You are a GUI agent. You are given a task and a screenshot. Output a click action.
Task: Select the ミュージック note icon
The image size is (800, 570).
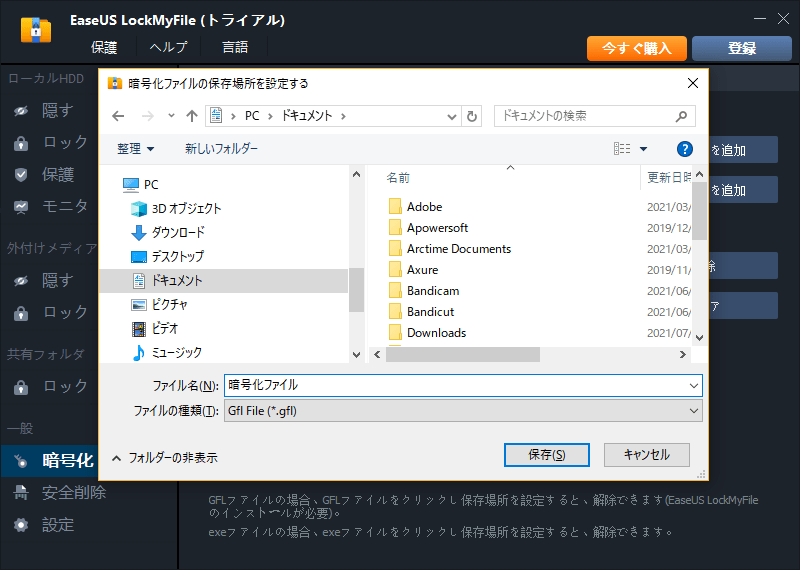tap(139, 353)
